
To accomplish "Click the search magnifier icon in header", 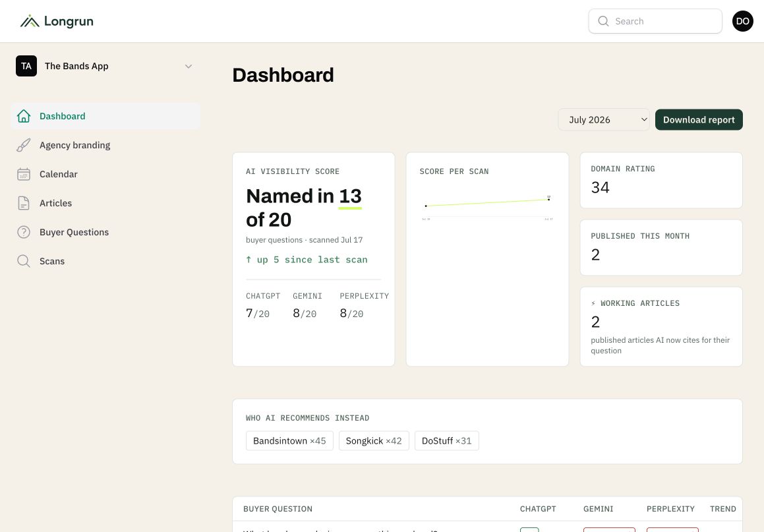I will [x=603, y=21].
